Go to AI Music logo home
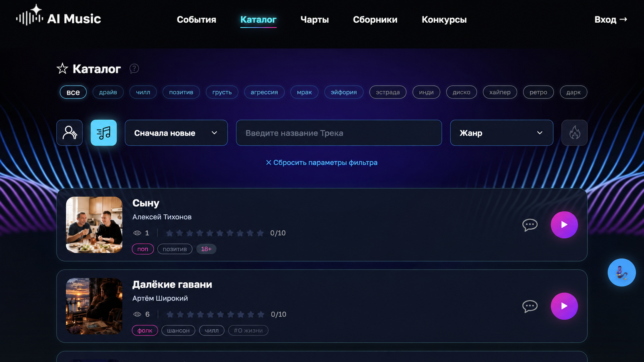 tap(59, 16)
